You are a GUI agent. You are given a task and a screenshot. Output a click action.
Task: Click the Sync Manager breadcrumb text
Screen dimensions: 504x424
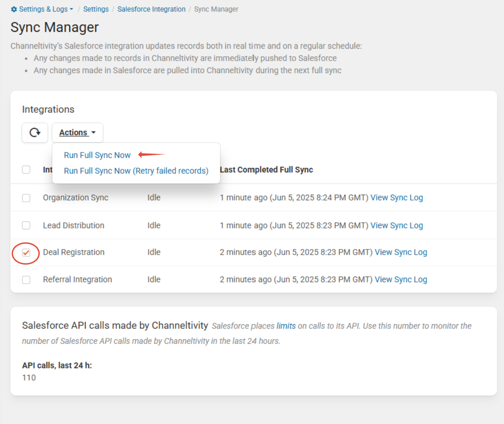216,9
